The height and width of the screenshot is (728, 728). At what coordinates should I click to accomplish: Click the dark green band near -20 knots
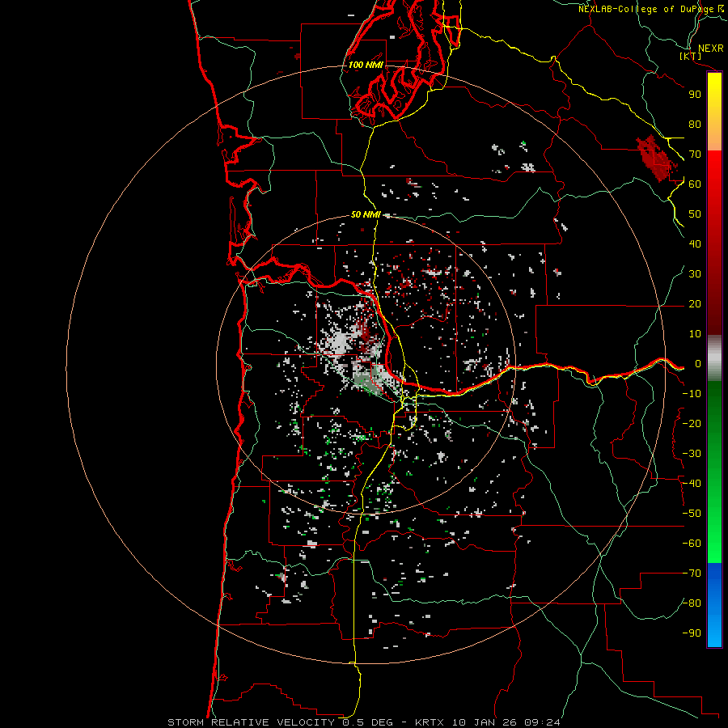coord(714,423)
